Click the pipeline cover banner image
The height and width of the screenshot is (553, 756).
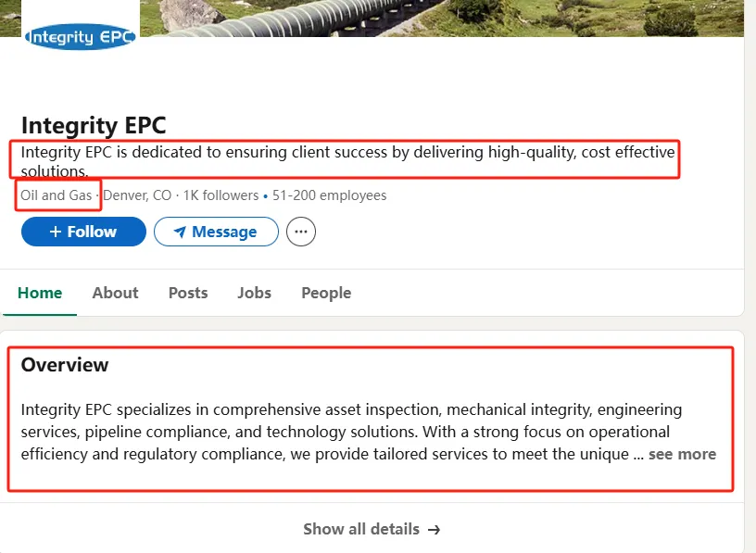442,18
